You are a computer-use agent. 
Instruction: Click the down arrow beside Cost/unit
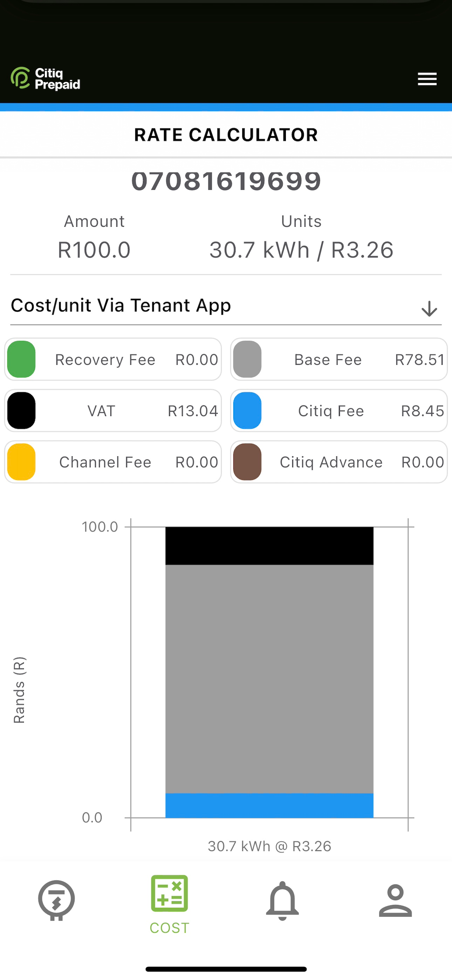[x=429, y=308]
